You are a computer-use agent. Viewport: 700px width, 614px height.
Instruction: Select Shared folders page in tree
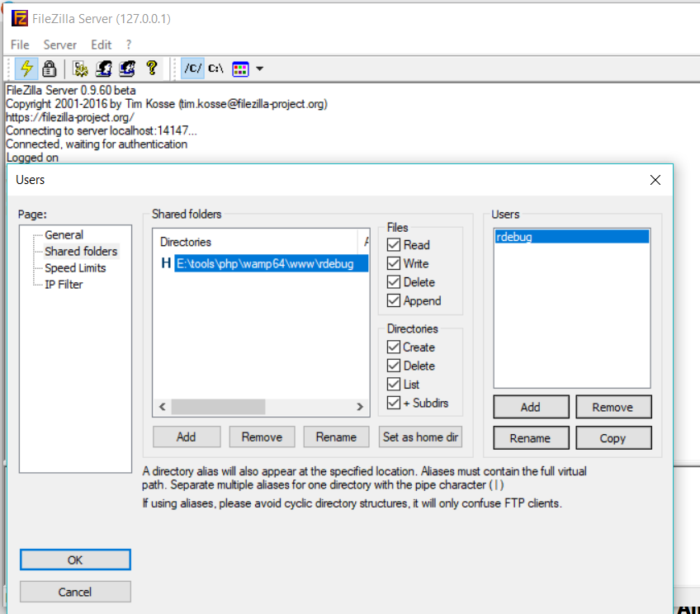[x=81, y=251]
